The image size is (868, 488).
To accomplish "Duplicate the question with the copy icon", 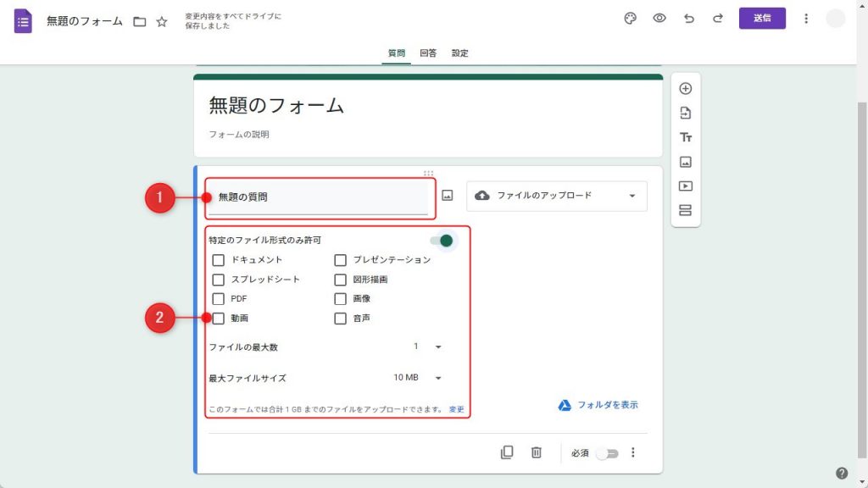I will point(507,452).
